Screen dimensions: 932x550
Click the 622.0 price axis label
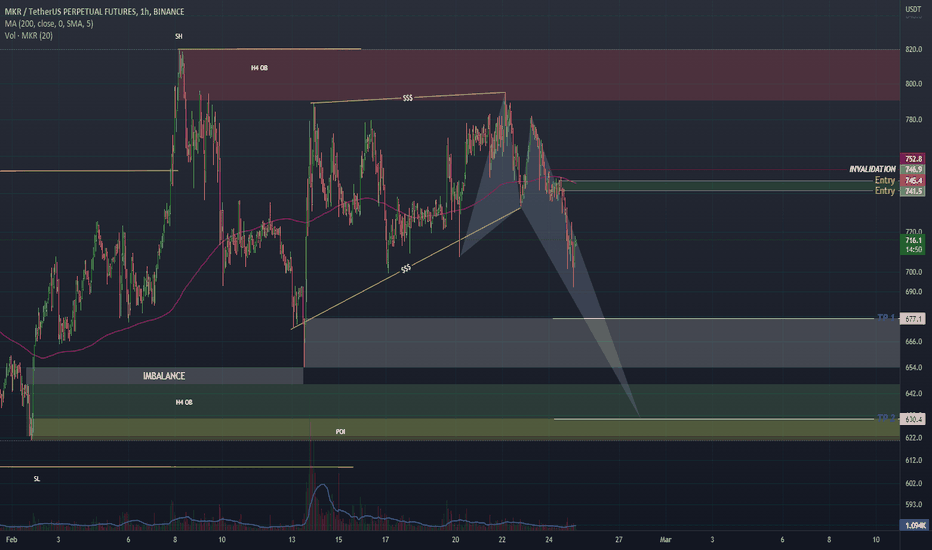point(914,438)
